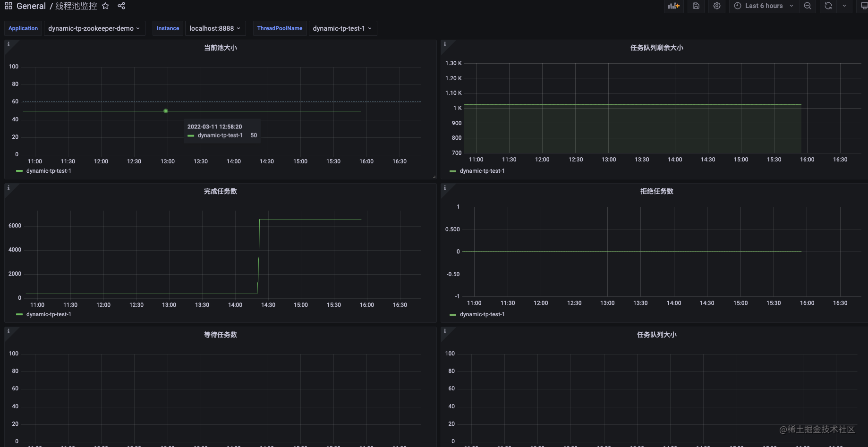
Task: Save the dashboard using floppy icon
Action: pos(696,6)
